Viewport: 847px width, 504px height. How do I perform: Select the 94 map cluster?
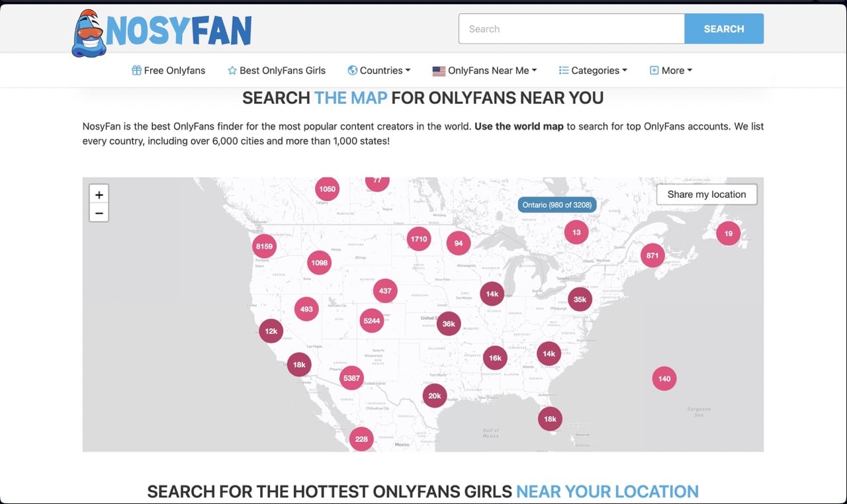point(459,243)
